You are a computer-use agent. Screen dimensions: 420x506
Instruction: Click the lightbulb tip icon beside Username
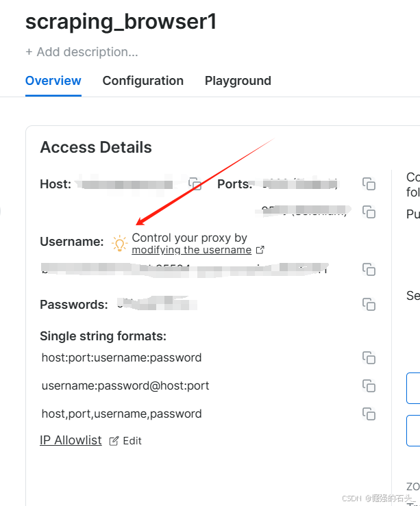pyautogui.click(x=119, y=243)
